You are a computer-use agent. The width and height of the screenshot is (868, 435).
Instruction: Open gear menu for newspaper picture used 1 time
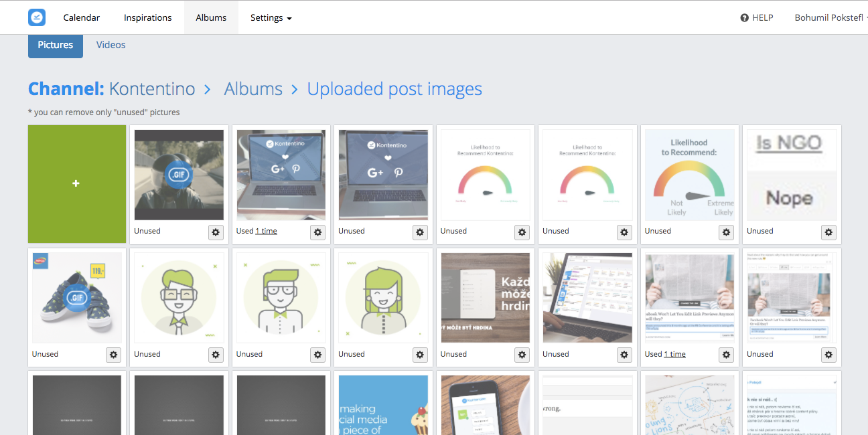coord(727,355)
